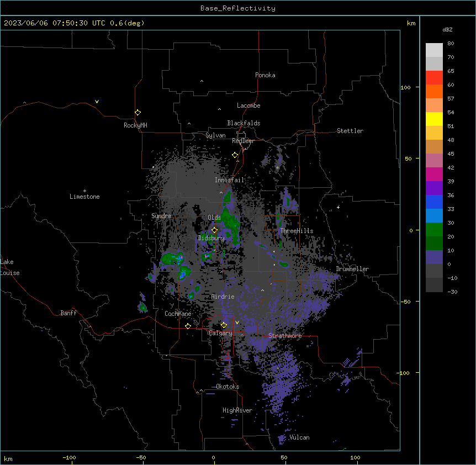476x465 pixels.
Task: Click the yellow V marker northwest of RockyMH
Action: click(x=97, y=102)
